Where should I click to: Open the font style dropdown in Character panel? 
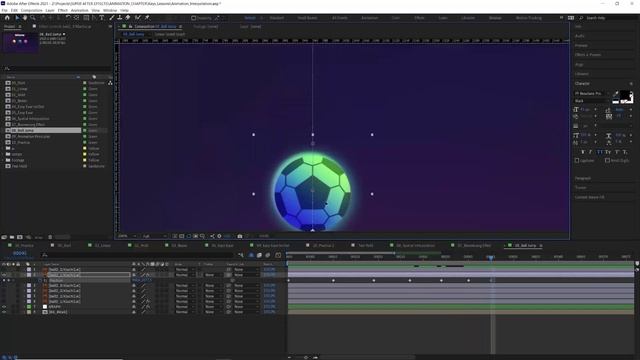593,101
